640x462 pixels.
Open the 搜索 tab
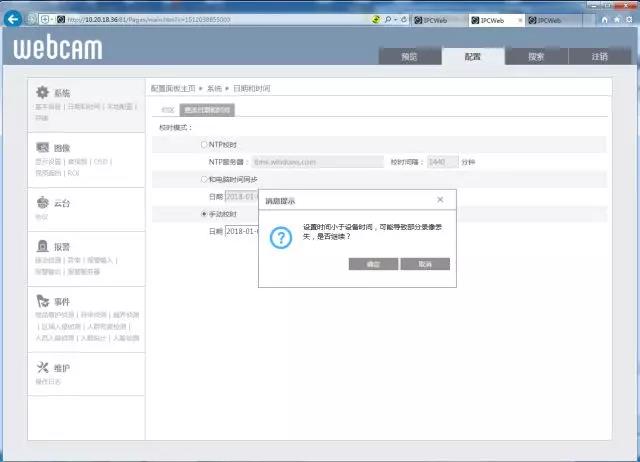tap(536, 57)
